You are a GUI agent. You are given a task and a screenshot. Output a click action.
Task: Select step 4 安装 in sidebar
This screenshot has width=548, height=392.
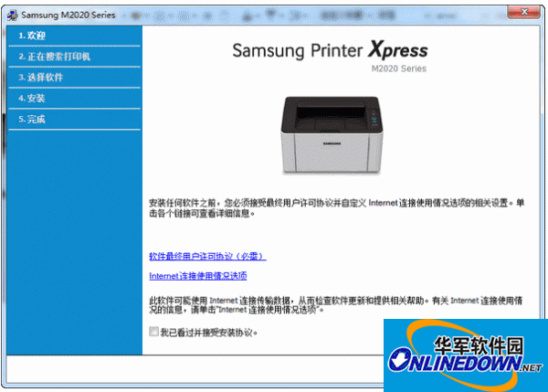(x=74, y=99)
